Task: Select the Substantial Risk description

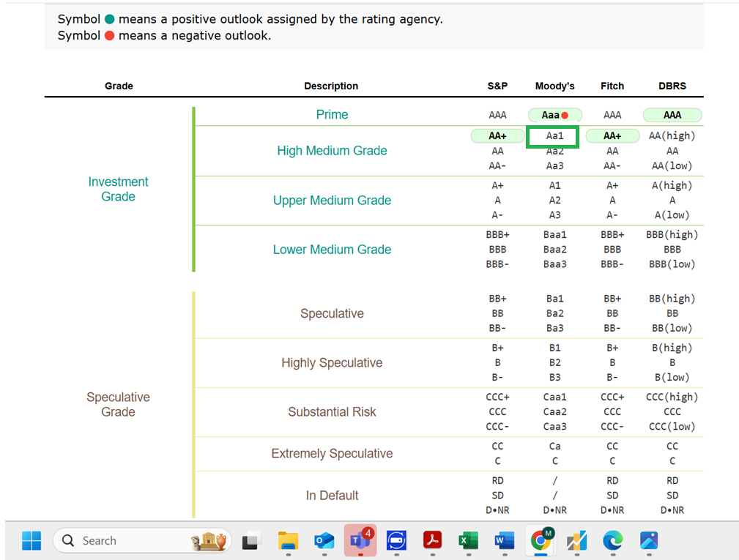Action: pyautogui.click(x=332, y=411)
